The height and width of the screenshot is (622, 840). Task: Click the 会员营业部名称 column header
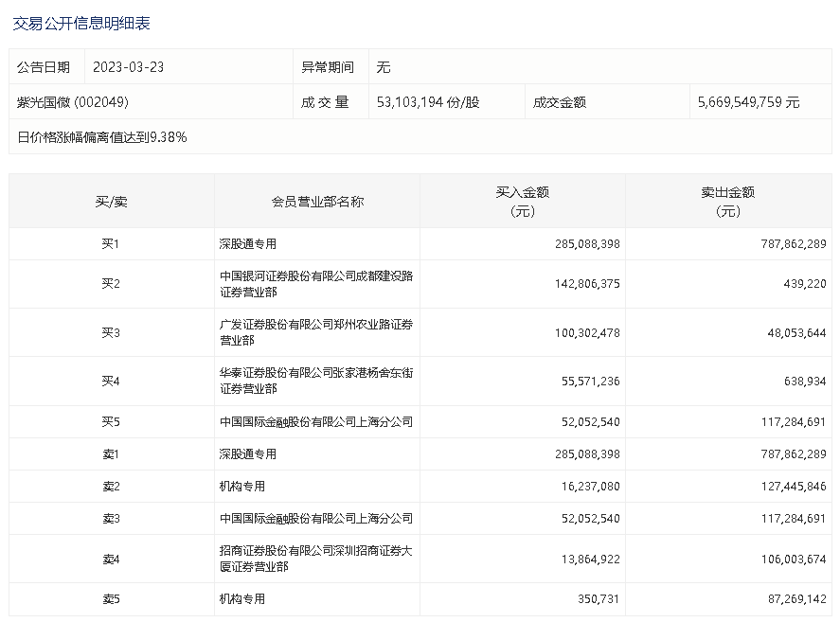click(x=317, y=202)
